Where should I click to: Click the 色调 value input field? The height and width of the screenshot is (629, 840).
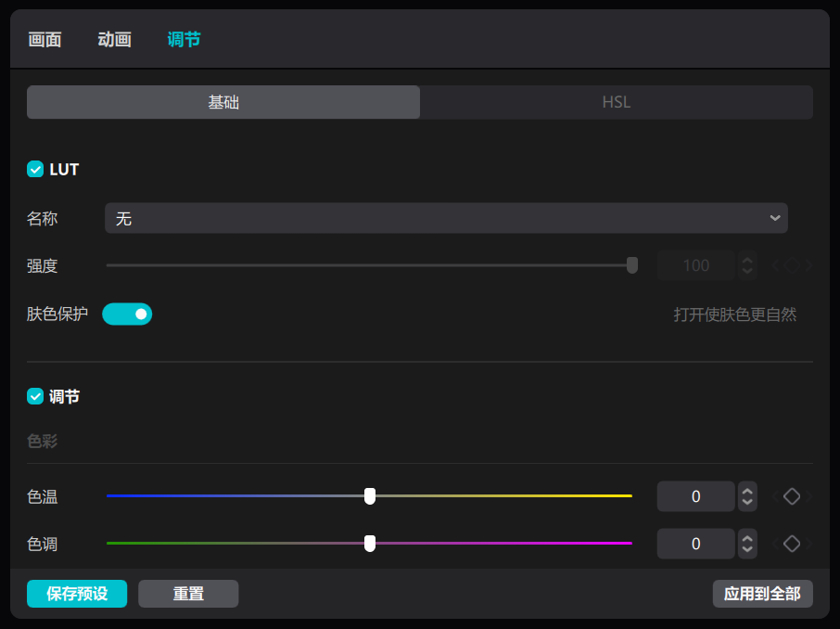tap(696, 544)
